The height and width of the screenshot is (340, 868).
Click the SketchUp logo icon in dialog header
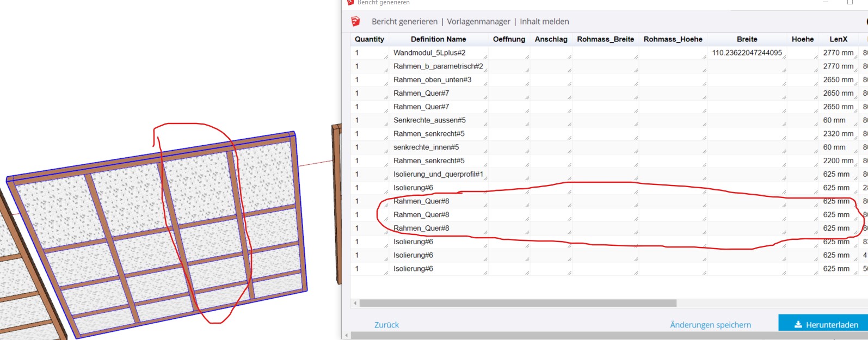tap(355, 21)
